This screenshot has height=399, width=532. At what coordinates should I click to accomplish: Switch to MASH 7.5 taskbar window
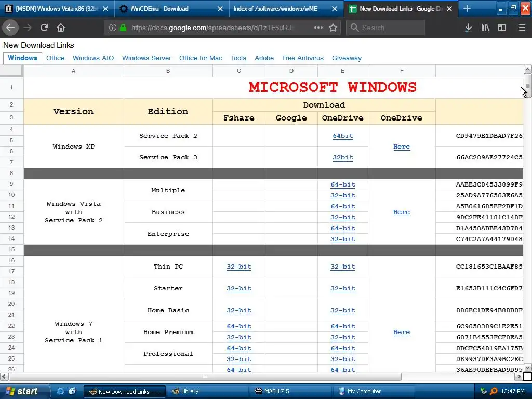pyautogui.click(x=292, y=391)
